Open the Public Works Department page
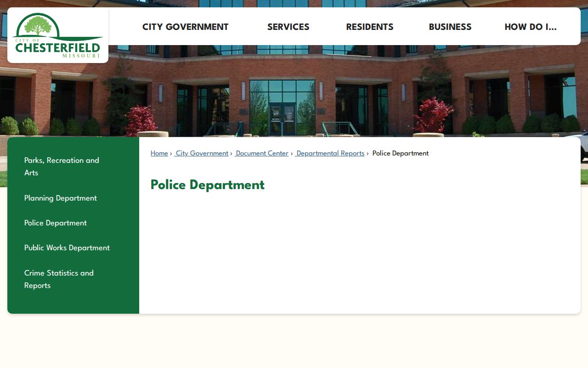The width and height of the screenshot is (588, 368). click(67, 247)
